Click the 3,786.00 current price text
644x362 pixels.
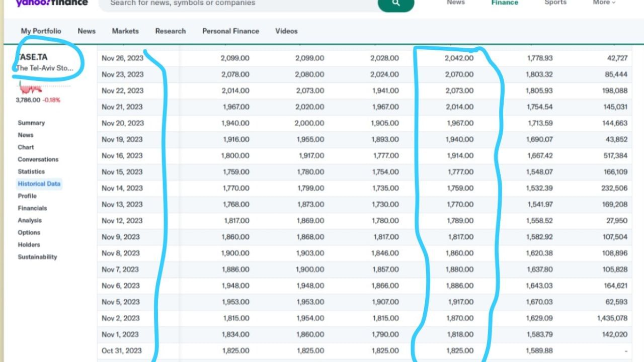tap(28, 100)
